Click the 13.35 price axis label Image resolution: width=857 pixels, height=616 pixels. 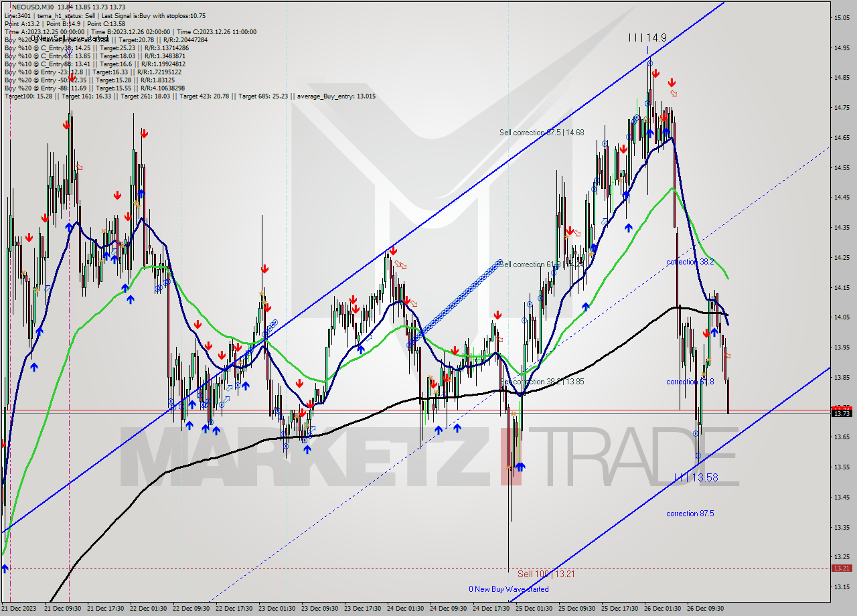point(842,527)
